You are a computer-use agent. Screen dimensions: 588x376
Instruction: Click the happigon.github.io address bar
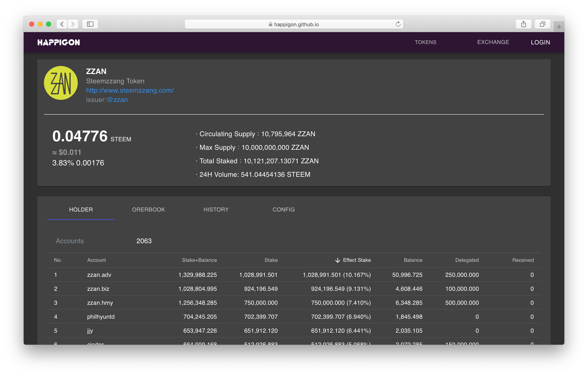point(294,24)
